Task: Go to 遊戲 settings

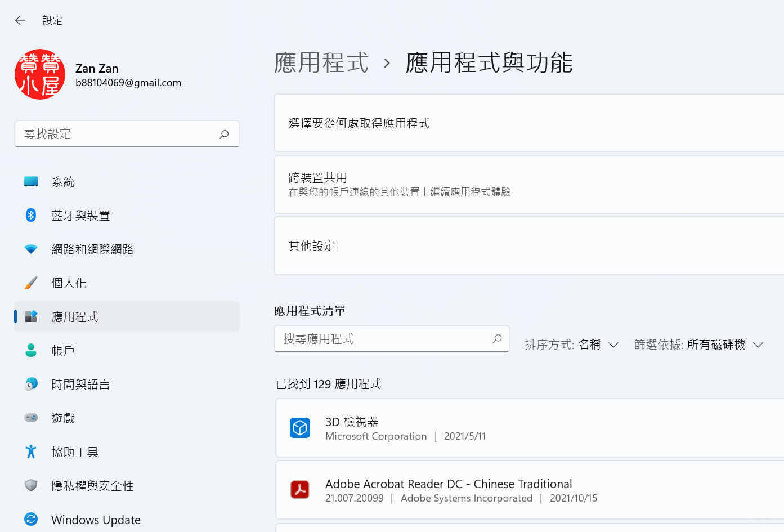Action: pyautogui.click(x=127, y=418)
